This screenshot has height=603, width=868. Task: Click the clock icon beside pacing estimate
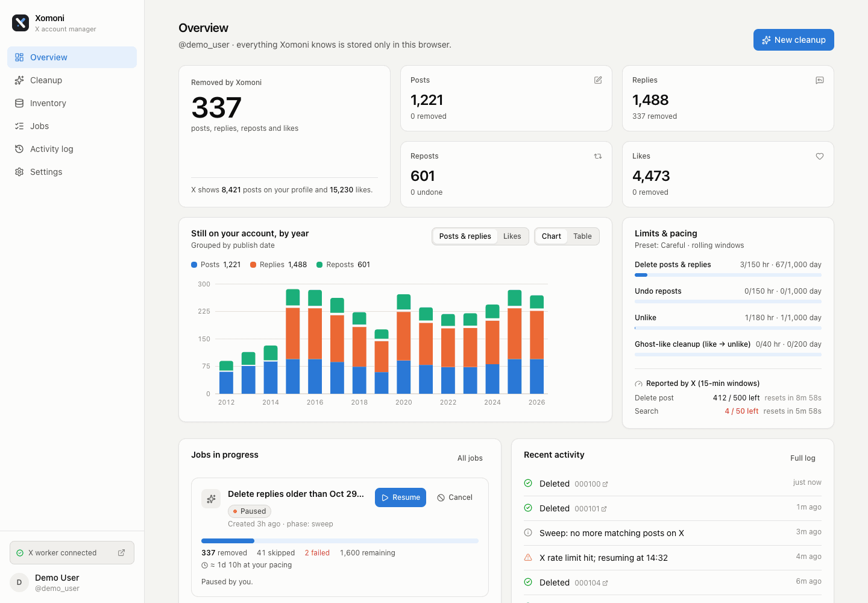click(x=205, y=566)
